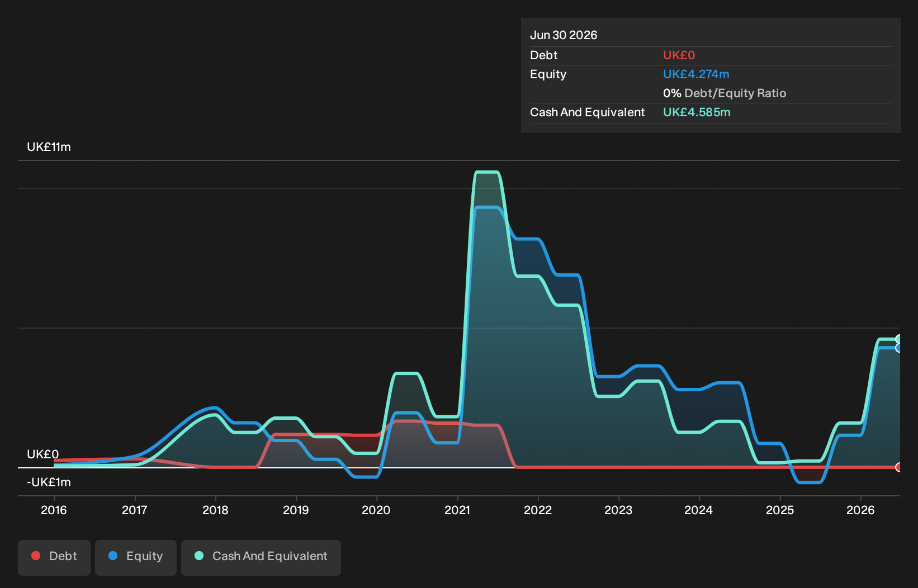Toggle the Equity legend button
This screenshot has height=588, width=918.
(136, 557)
